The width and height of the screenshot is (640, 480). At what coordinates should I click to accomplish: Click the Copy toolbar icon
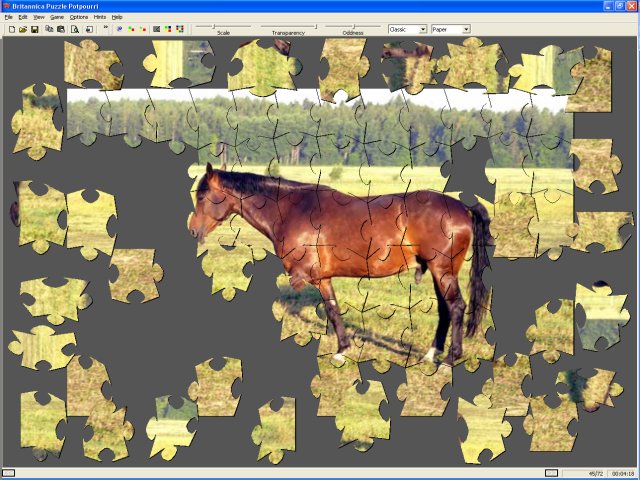(49, 29)
